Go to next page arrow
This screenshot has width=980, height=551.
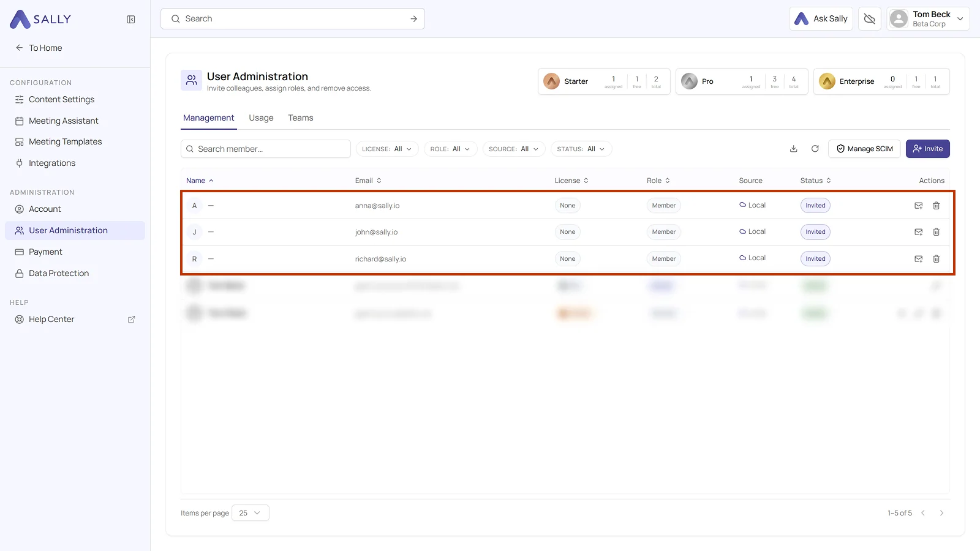tap(942, 513)
